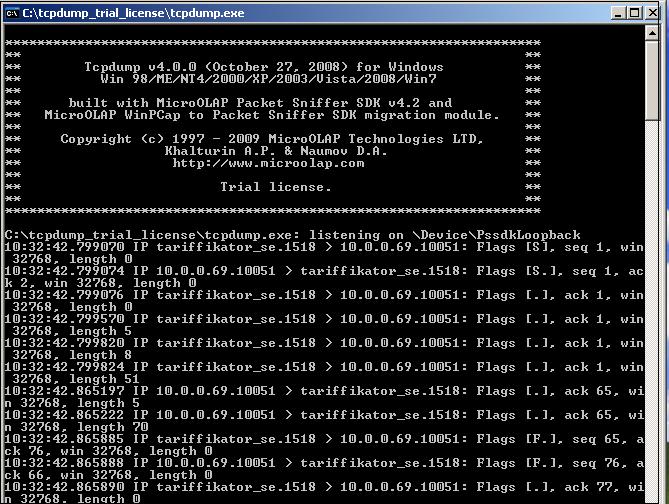Click the timestamp 10:32:42.865890
This screenshot has height=504, width=669.
[64, 487]
